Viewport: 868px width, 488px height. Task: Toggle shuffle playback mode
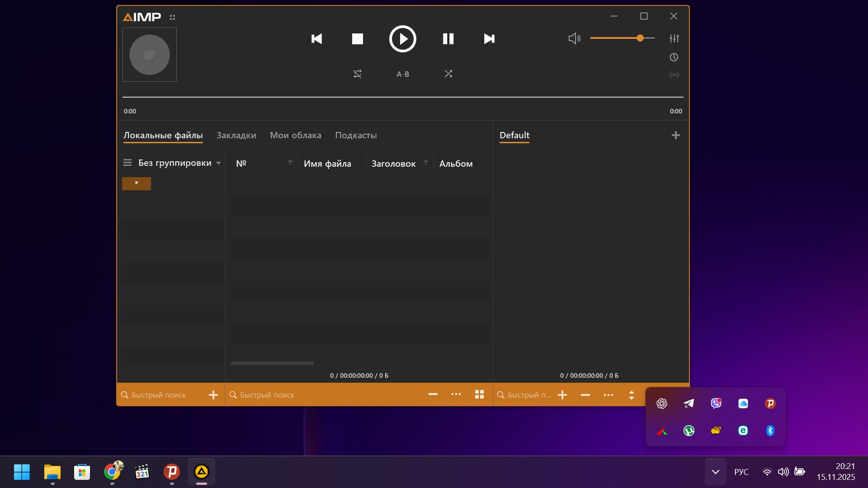coord(448,74)
